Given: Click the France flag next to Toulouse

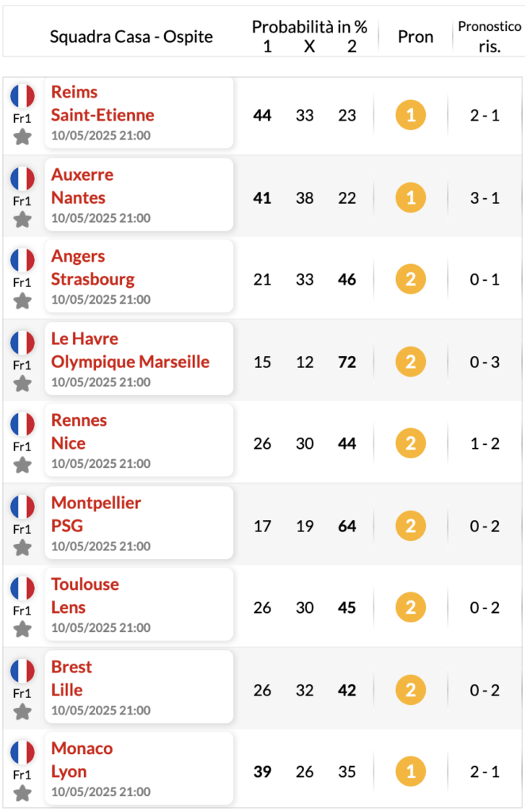Looking at the screenshot, I should pyautogui.click(x=22, y=588).
